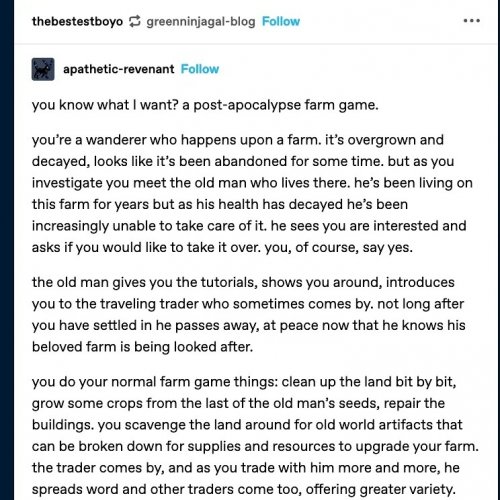Click the paragraph about the old man's tutorials
The height and width of the screenshot is (500, 500).
pos(249,314)
